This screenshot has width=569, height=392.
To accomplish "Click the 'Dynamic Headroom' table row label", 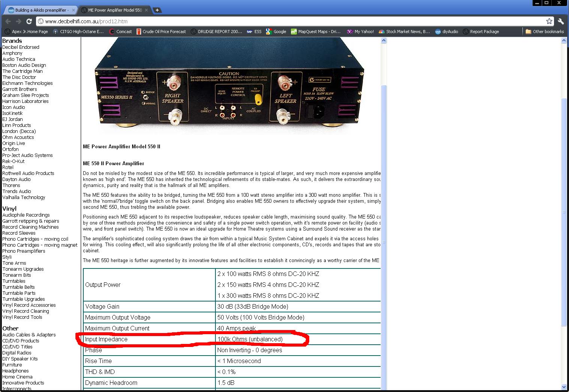I will pos(111,383).
